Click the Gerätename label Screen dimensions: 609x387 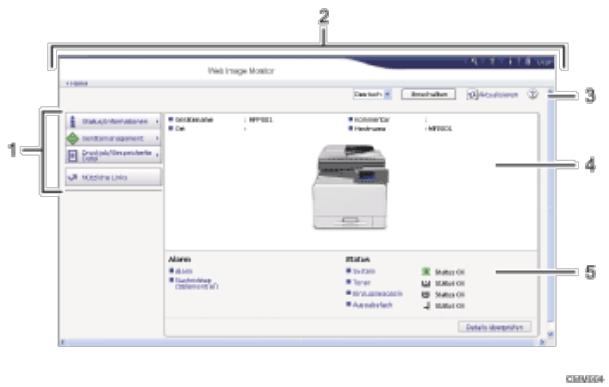coord(194,120)
